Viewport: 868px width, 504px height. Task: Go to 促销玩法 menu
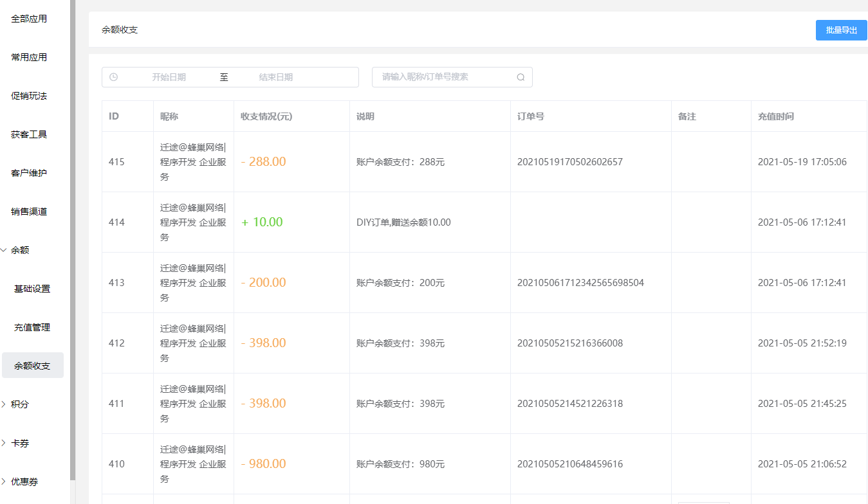(x=29, y=96)
